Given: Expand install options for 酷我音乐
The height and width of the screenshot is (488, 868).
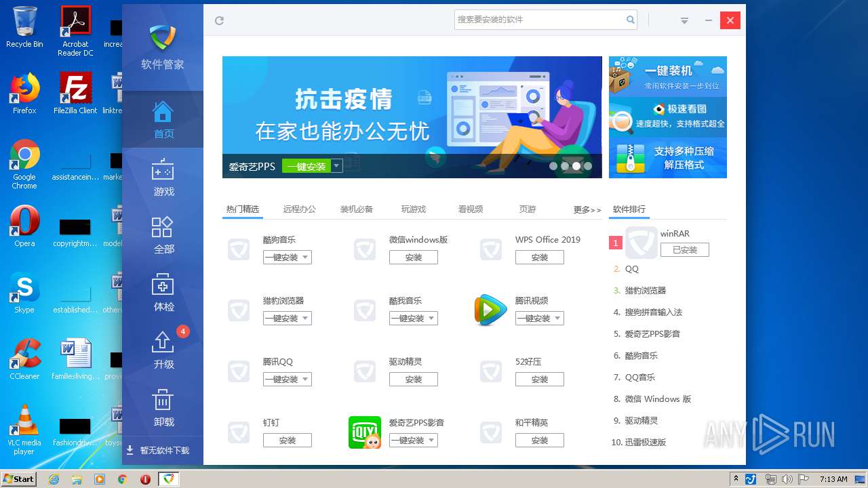Looking at the screenshot, I should click(x=432, y=319).
